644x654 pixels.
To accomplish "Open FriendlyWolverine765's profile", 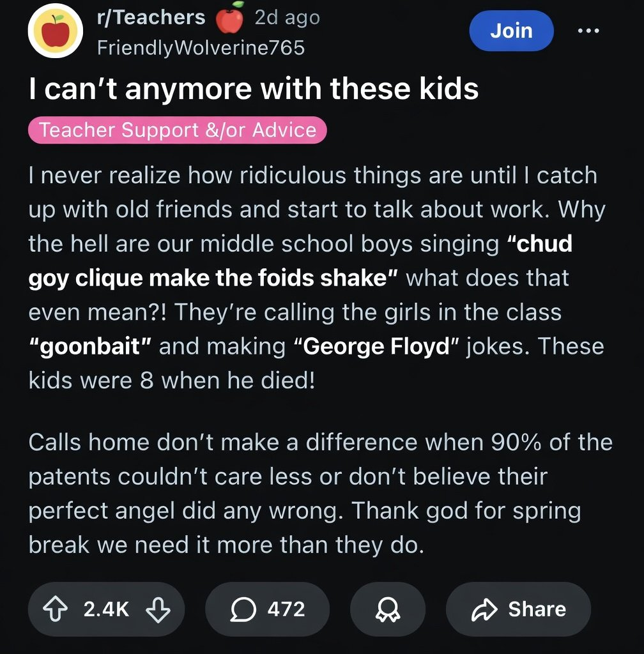I will (x=201, y=47).
